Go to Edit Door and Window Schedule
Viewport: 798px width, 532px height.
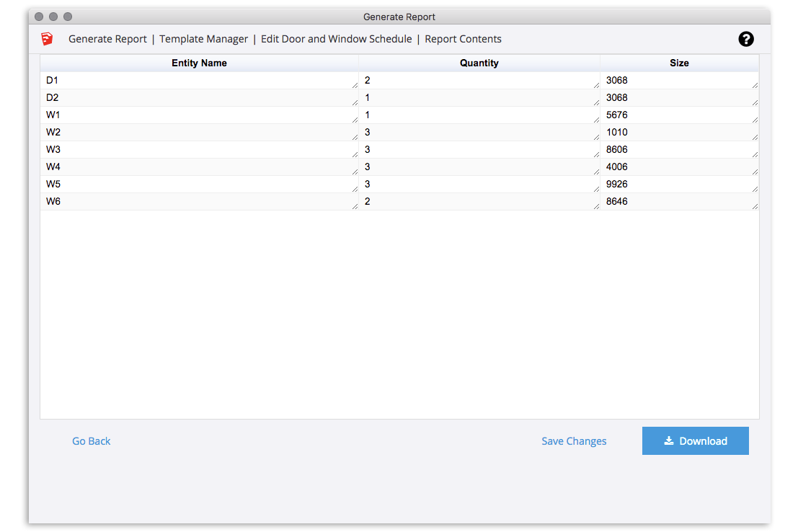337,39
